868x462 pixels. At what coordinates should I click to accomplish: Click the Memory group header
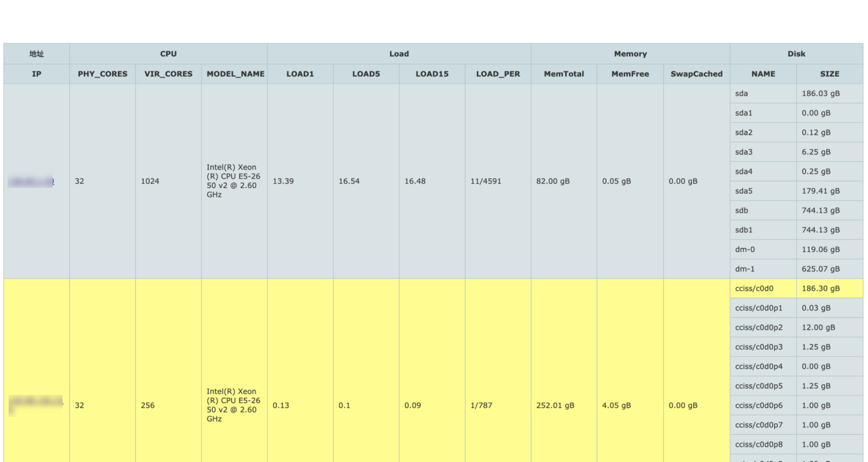point(631,54)
